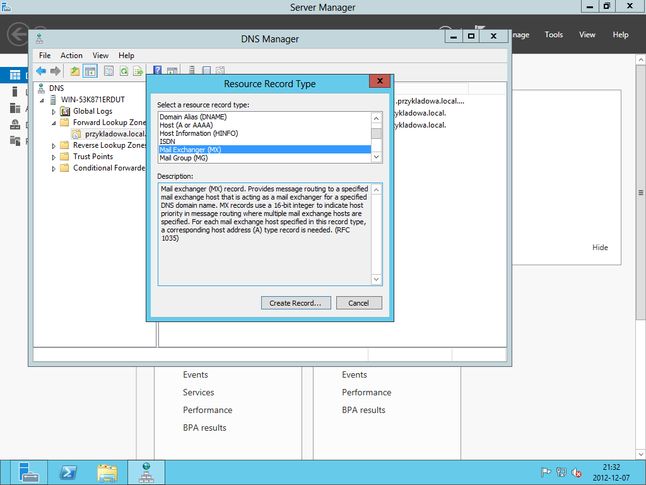This screenshot has width=646, height=485.
Task: Select przykladowa.local zone in tree
Action: [115, 134]
